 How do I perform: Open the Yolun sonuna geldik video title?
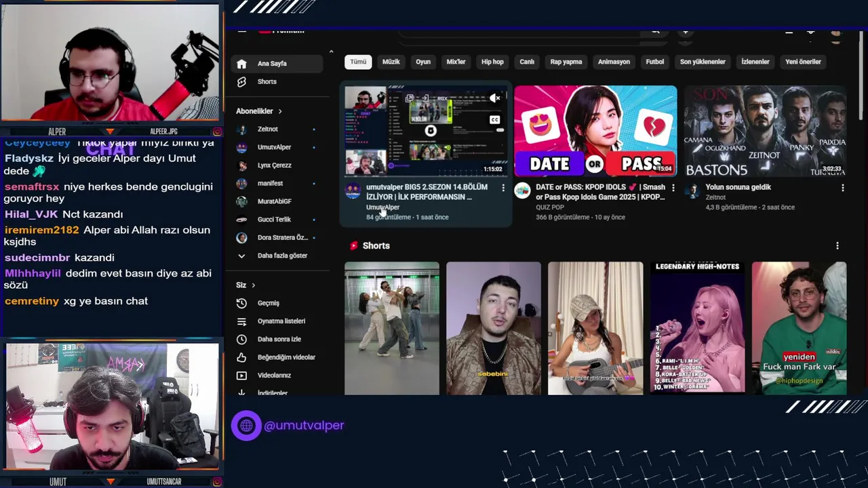pos(738,187)
